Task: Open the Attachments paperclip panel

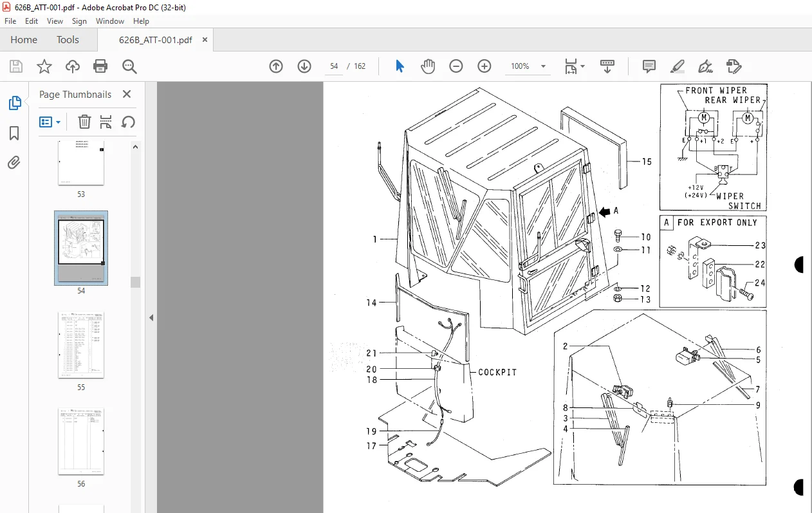Action: tap(14, 163)
